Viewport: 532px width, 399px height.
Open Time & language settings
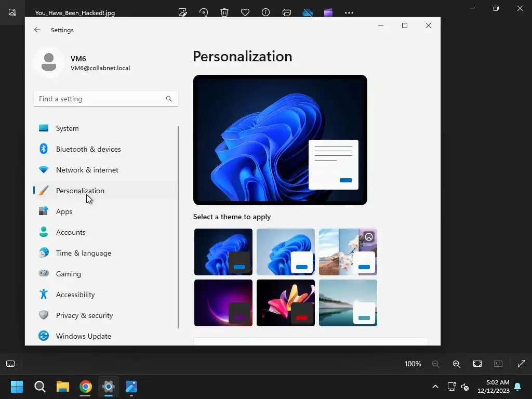105,253
